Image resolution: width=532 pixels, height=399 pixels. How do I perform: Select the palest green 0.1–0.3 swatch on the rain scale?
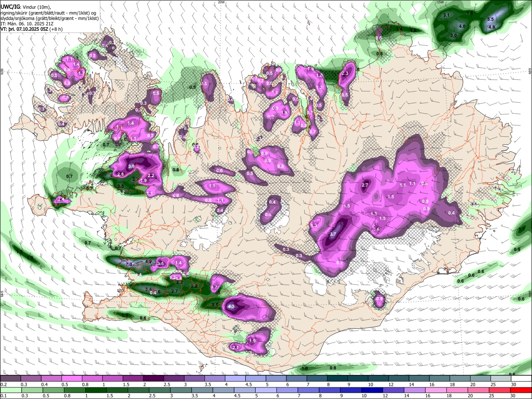click(x=11, y=390)
